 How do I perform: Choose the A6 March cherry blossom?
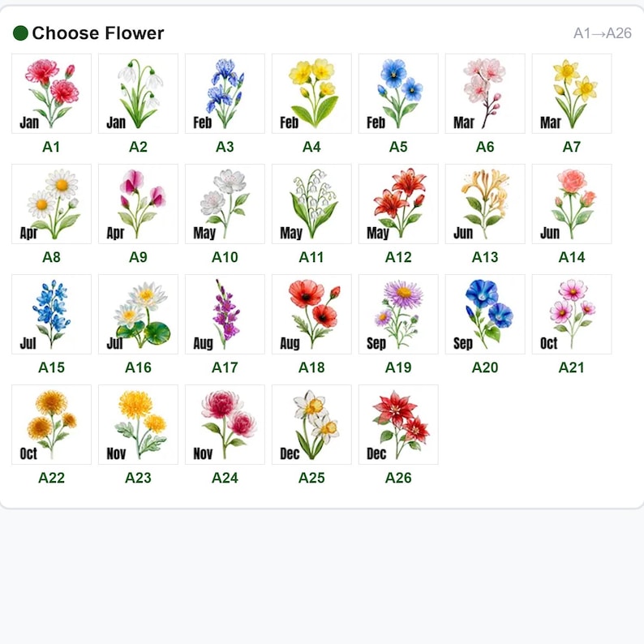[x=485, y=93]
